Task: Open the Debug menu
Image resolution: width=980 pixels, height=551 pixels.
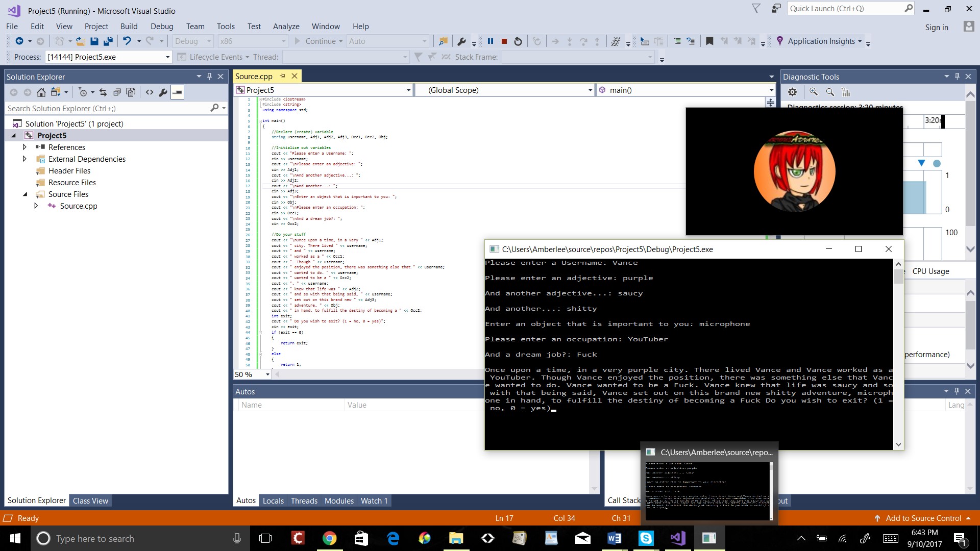Action: 162,27
